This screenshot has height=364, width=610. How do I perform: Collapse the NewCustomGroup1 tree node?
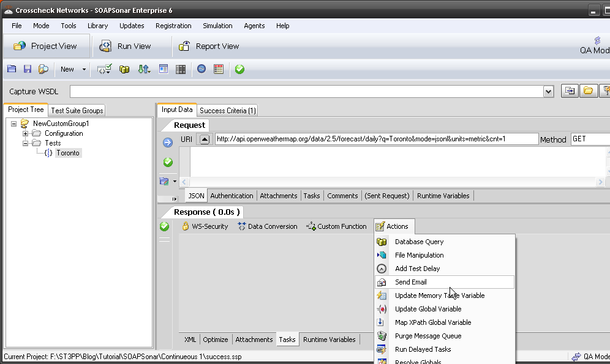coord(13,124)
